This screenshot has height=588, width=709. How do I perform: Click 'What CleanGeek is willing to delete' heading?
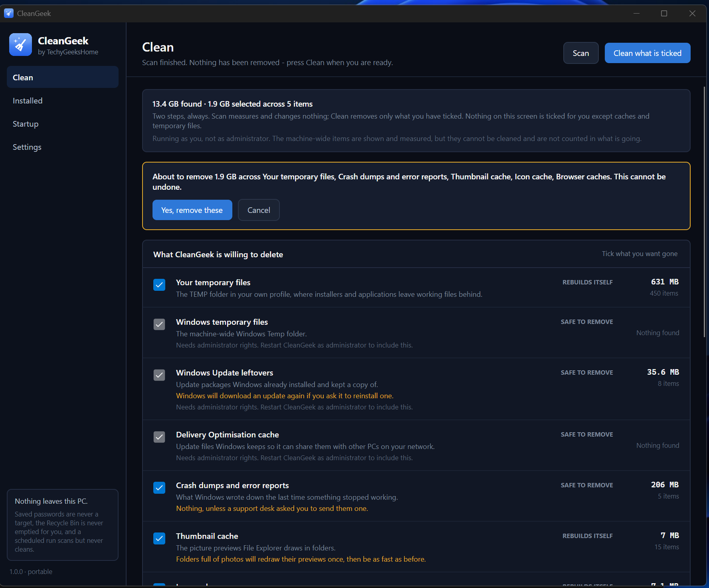[x=218, y=254]
